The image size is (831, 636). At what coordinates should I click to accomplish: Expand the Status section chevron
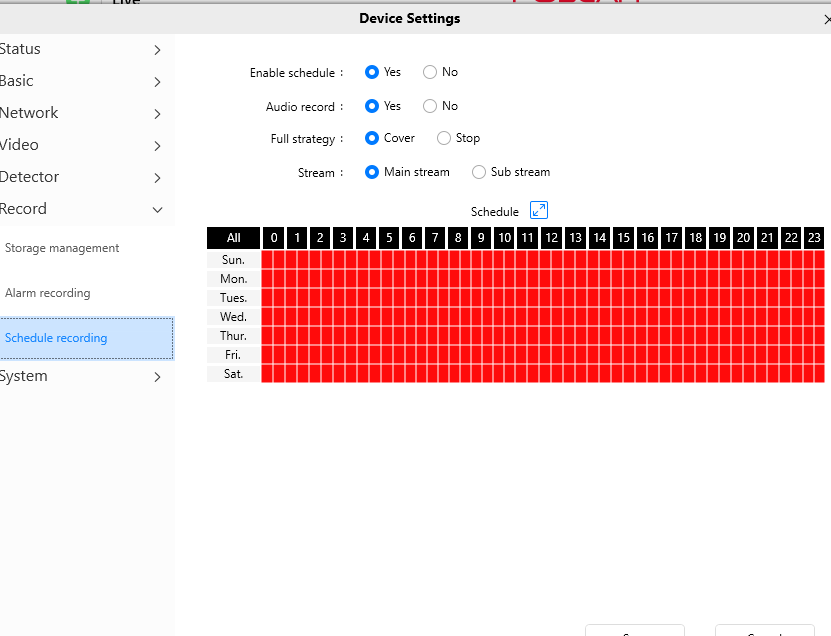(x=157, y=50)
